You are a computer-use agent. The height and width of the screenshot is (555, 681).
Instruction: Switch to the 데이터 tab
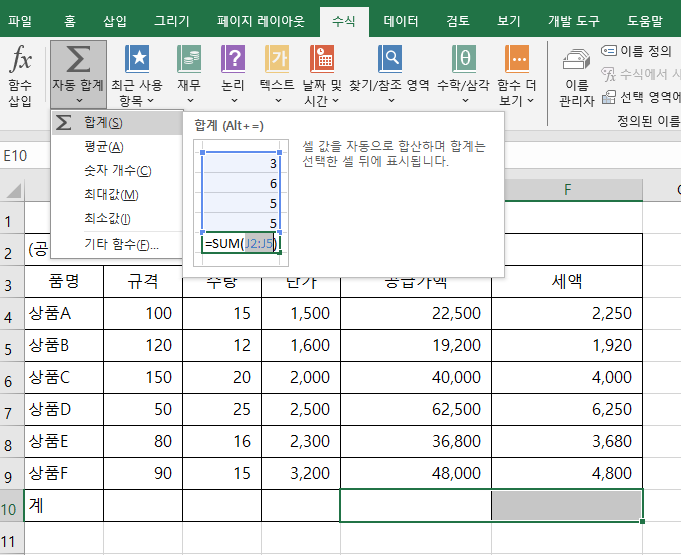coord(400,21)
